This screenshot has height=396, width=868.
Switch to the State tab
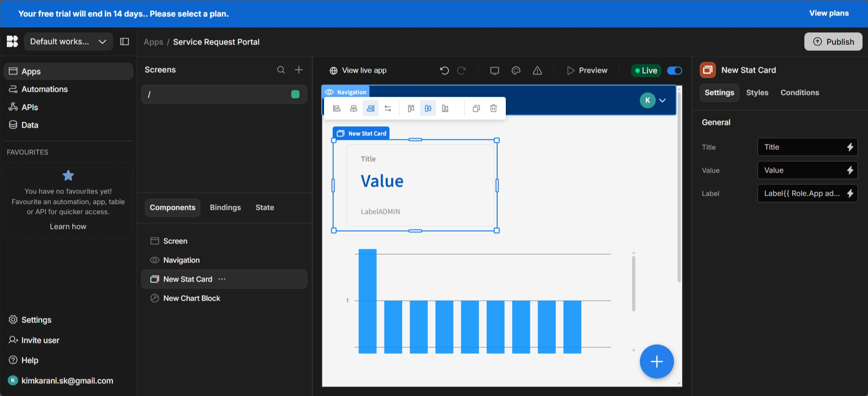pyautogui.click(x=264, y=208)
